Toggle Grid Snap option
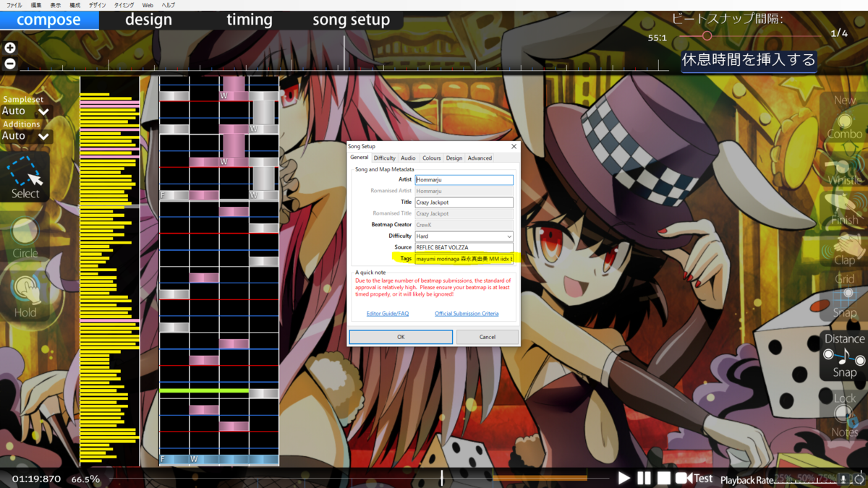Viewport: 868px width, 488px height. pyautogui.click(x=844, y=295)
